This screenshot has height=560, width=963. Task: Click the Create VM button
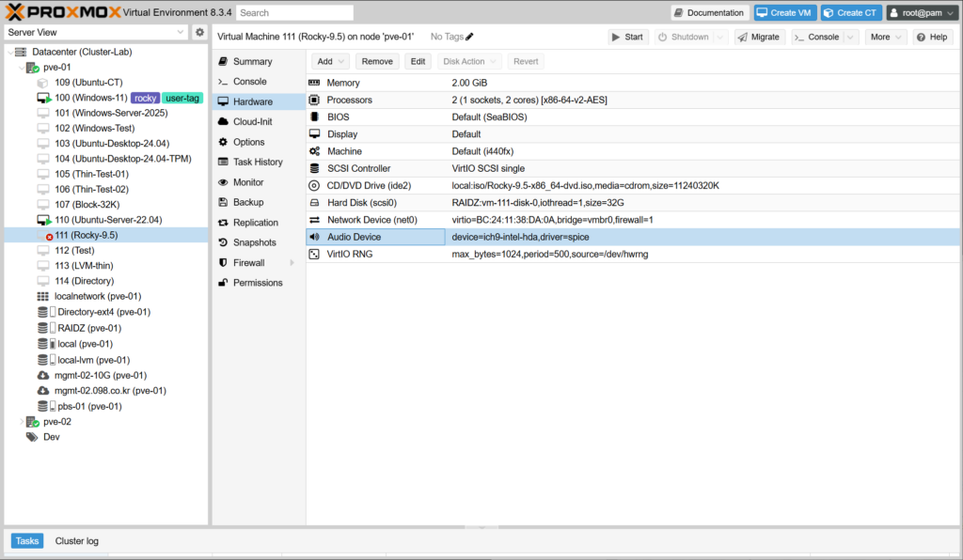coord(783,12)
